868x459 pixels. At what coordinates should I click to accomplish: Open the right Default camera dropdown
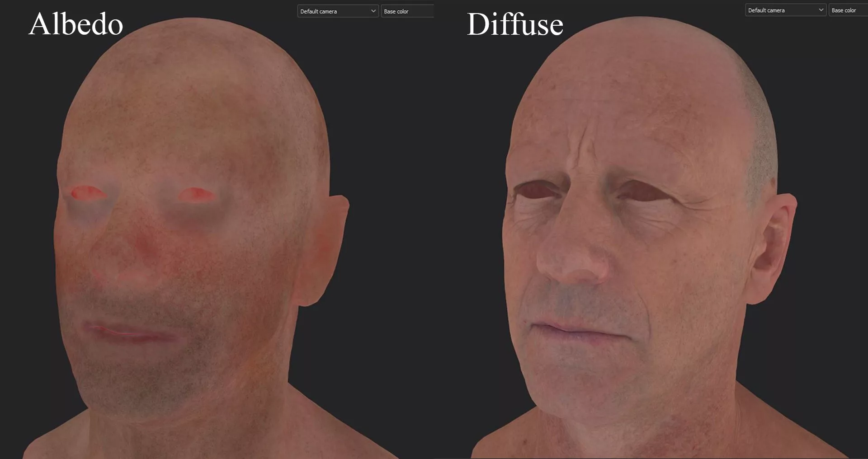point(784,9)
